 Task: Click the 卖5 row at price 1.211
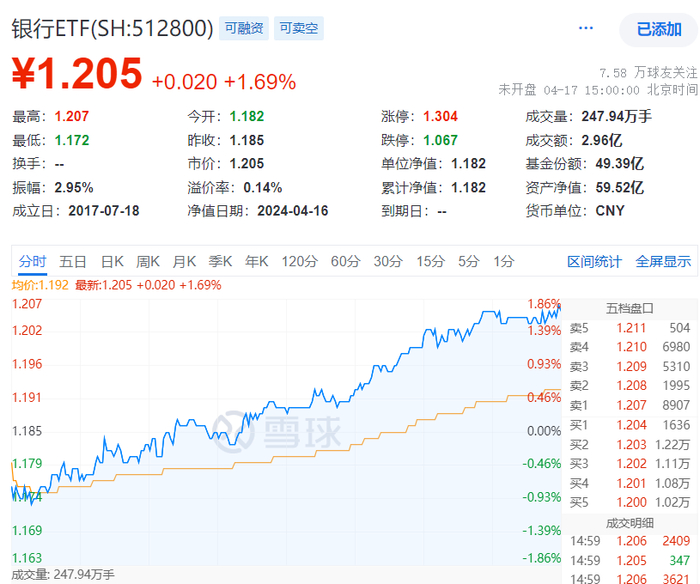pos(629,328)
